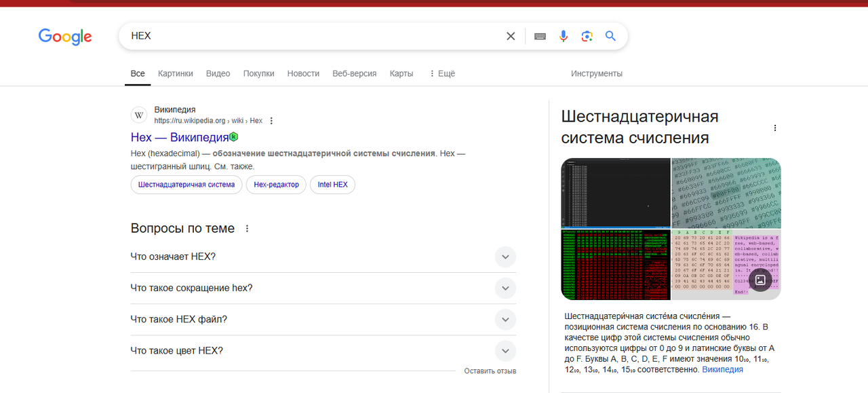Image resolution: width=868 pixels, height=393 pixels.
Task: Open the on-screen keyboard icon
Action: [x=540, y=36]
